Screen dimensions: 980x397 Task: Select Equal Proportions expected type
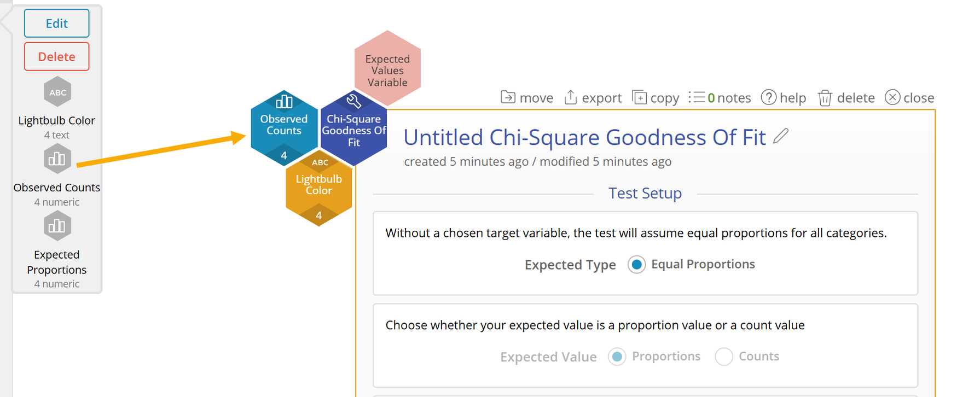[636, 265]
